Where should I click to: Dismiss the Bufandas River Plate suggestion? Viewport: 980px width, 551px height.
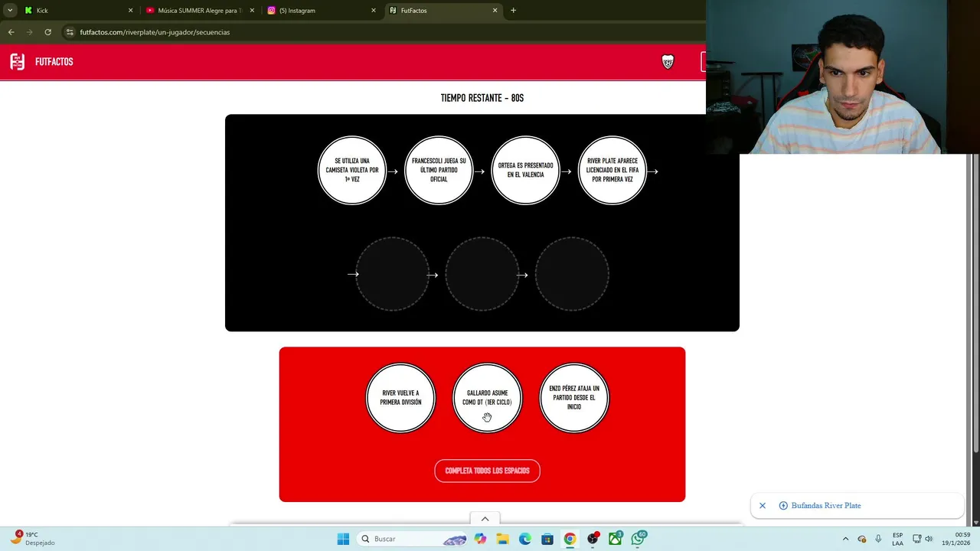point(763,506)
